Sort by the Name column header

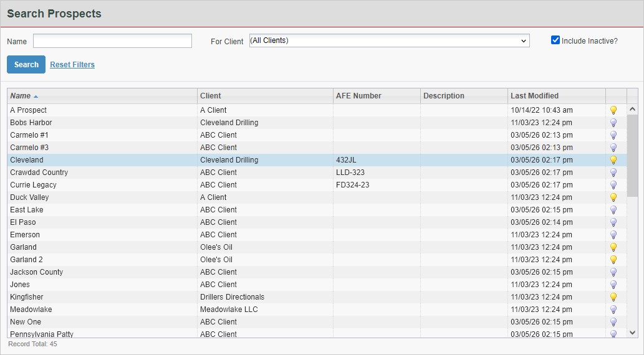point(21,96)
